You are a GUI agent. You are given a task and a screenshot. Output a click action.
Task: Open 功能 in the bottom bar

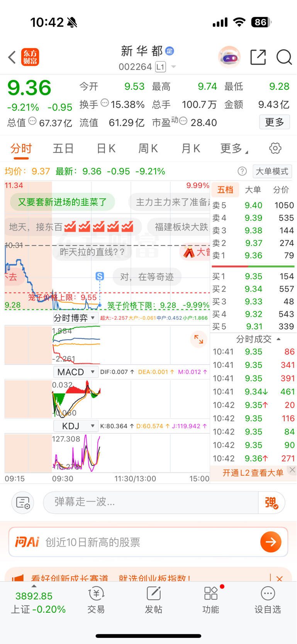click(211, 600)
